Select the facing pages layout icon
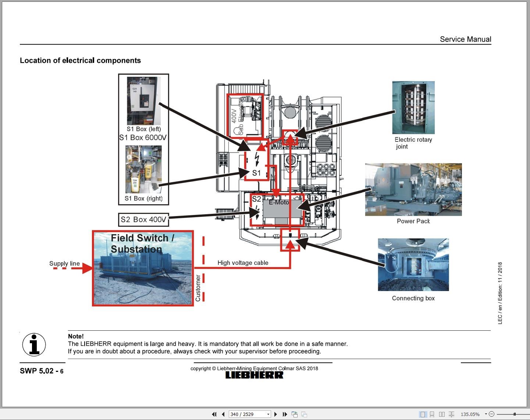 [x=442, y=414]
